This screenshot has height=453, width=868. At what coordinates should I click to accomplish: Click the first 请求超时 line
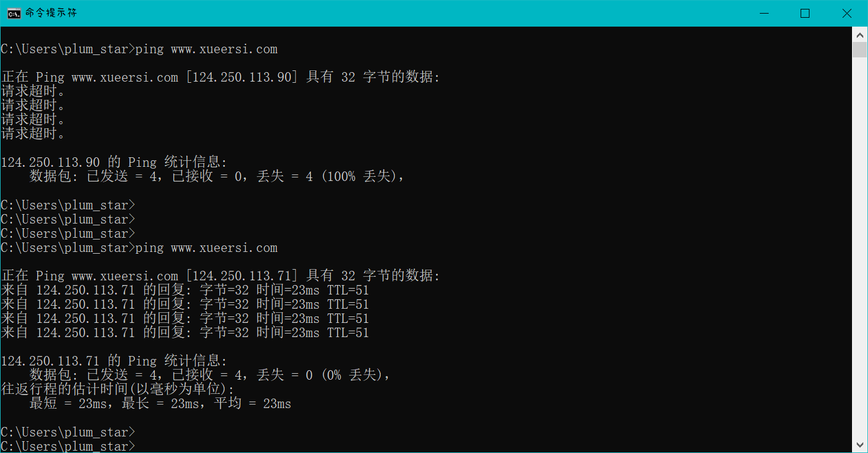[33, 92]
